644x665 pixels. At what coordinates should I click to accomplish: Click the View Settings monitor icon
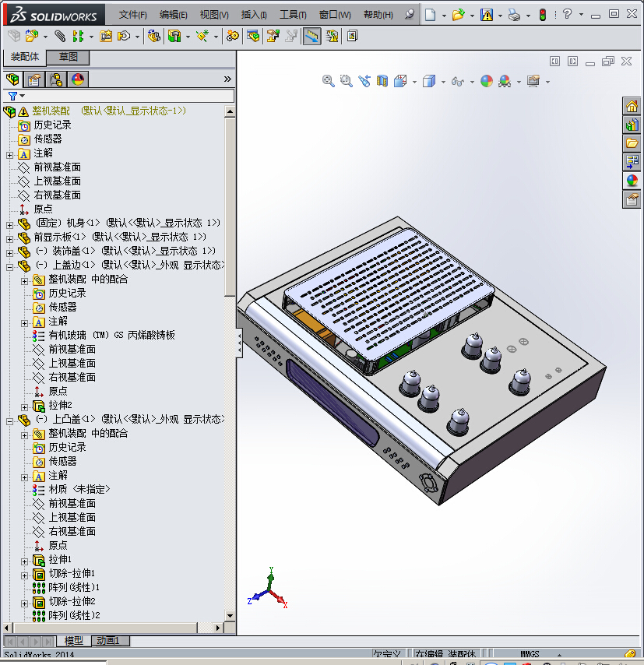pos(533,81)
